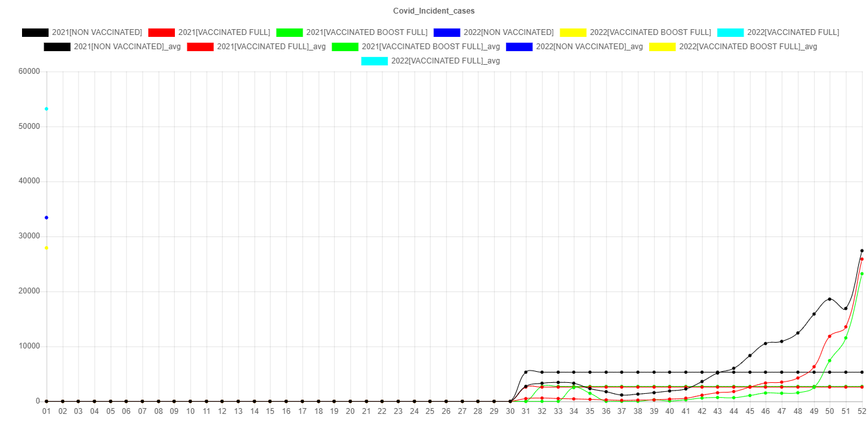Toggle the 2022[VACCINATED FULL]_avg legend label

(x=445, y=61)
